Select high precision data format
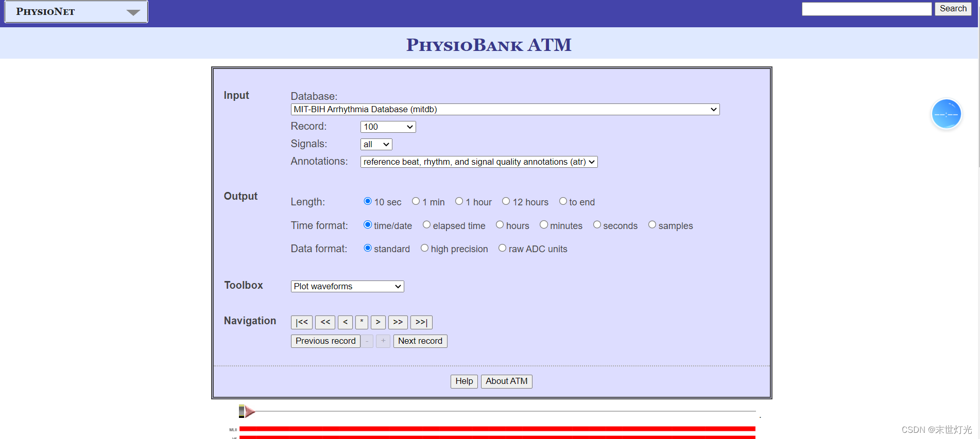Image resolution: width=980 pixels, height=439 pixels. 424,248
